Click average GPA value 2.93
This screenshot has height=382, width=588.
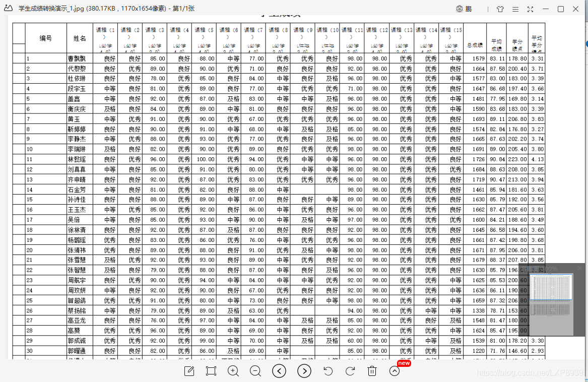coord(538,351)
